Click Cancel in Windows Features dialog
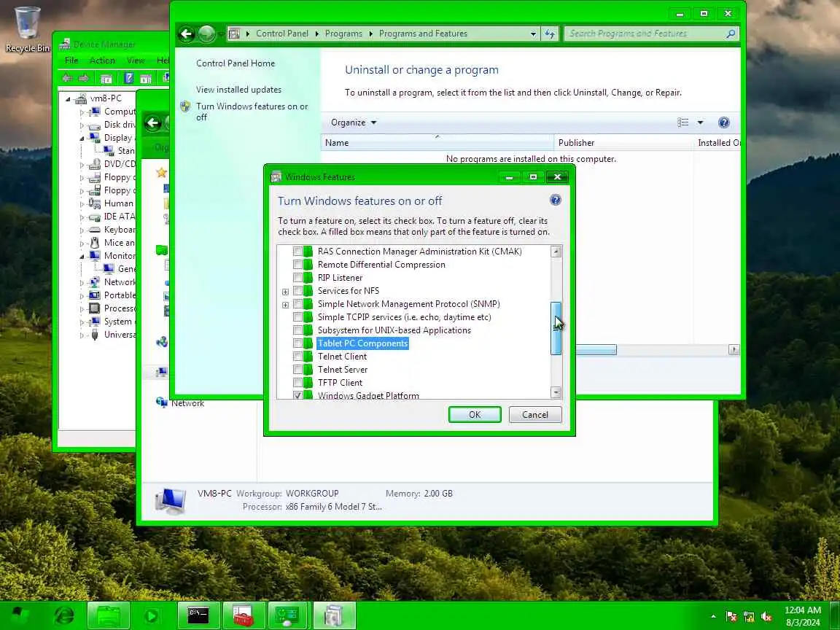The height and width of the screenshot is (630, 840). 534,415
